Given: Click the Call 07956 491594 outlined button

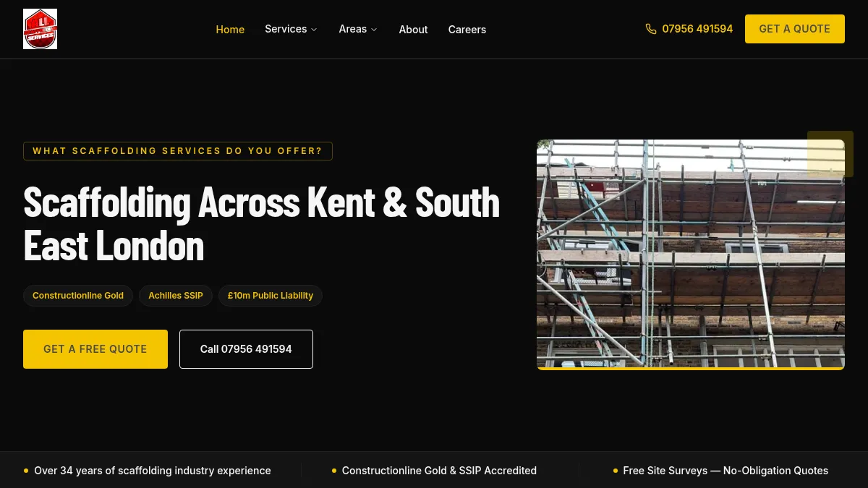Looking at the screenshot, I should point(246,349).
